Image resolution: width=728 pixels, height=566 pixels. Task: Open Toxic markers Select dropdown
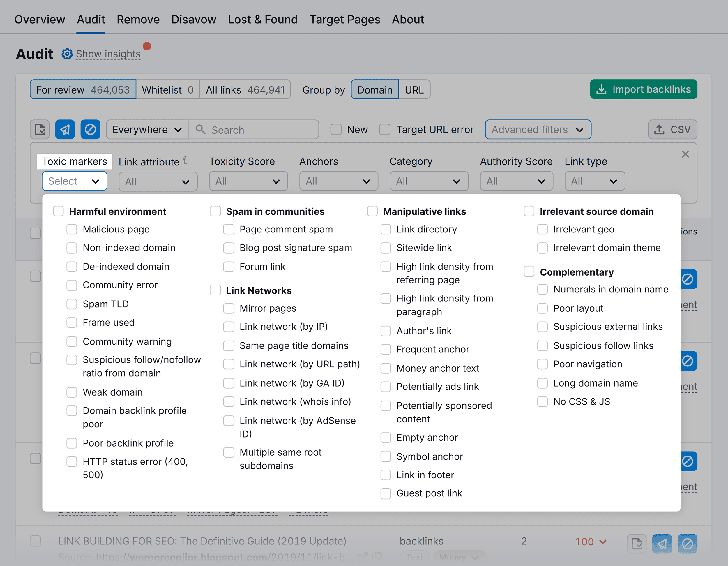click(x=74, y=181)
